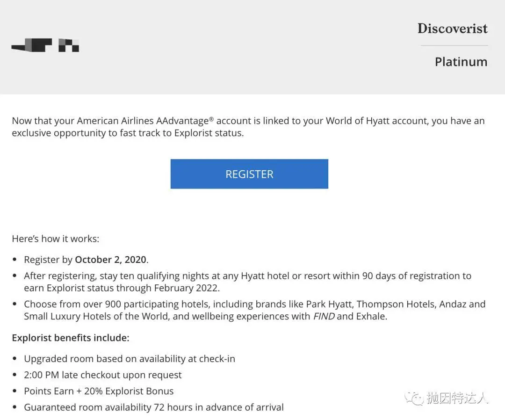Click the Points Earn + 20% Explorist Bonus item
The height and width of the screenshot is (420, 505).
tap(99, 391)
